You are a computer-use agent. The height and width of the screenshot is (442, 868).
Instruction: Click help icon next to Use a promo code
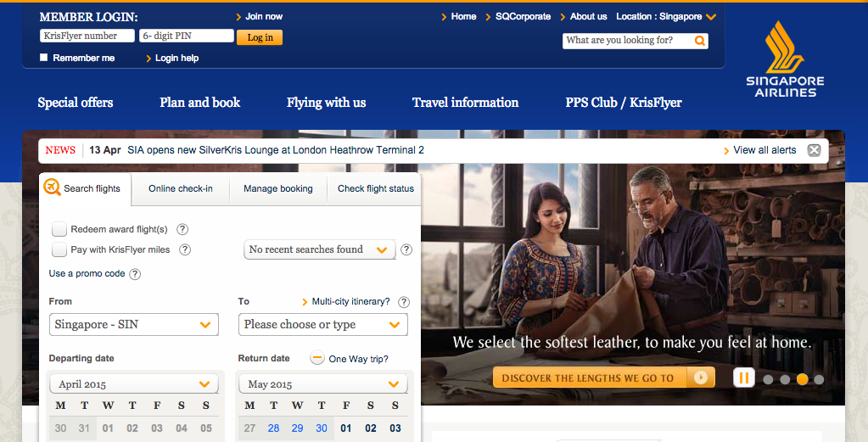coord(135,274)
